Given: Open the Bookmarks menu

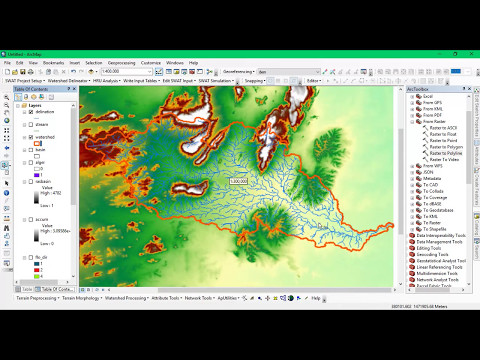Looking at the screenshot, I should tap(53, 63).
